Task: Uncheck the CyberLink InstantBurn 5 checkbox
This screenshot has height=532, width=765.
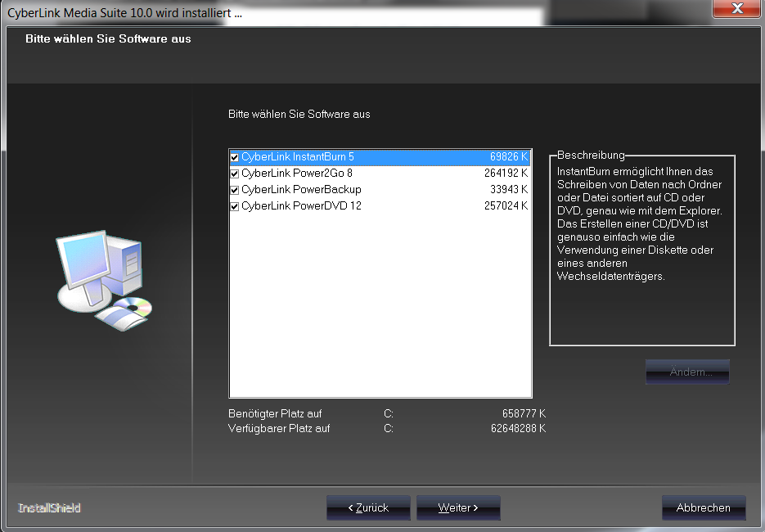Action: click(x=235, y=157)
